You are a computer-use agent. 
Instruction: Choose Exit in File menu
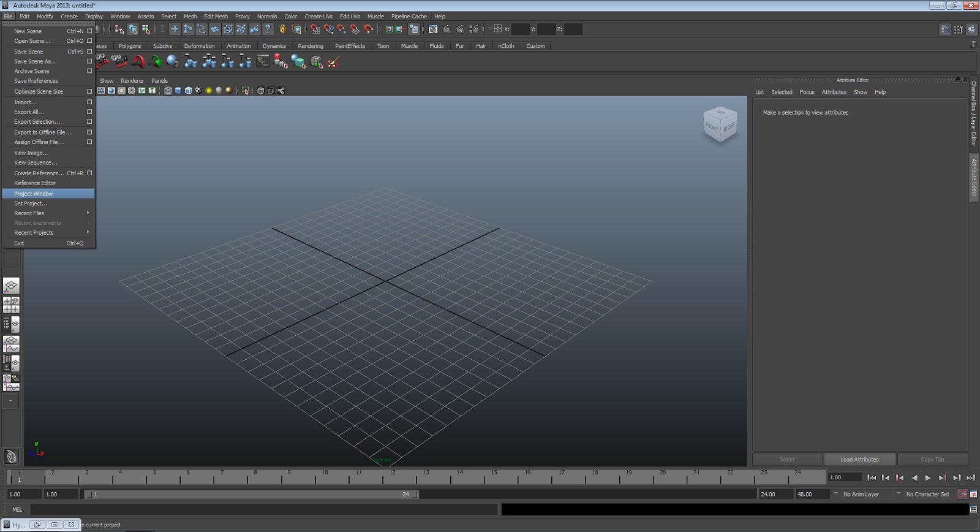click(48, 243)
